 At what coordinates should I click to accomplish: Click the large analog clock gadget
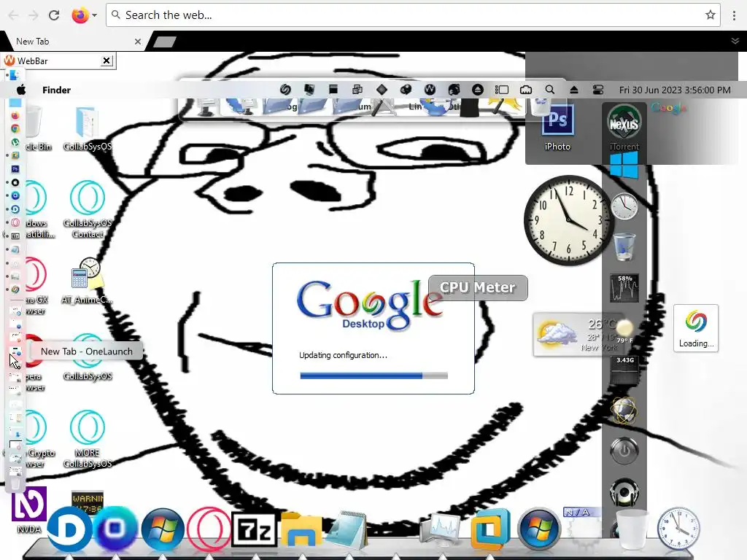pyautogui.click(x=568, y=220)
